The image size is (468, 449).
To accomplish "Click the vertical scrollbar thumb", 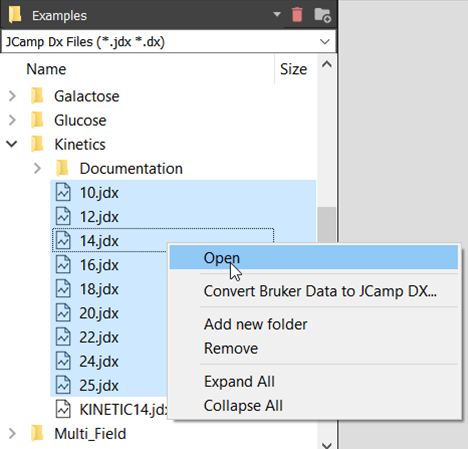I will coord(327,225).
